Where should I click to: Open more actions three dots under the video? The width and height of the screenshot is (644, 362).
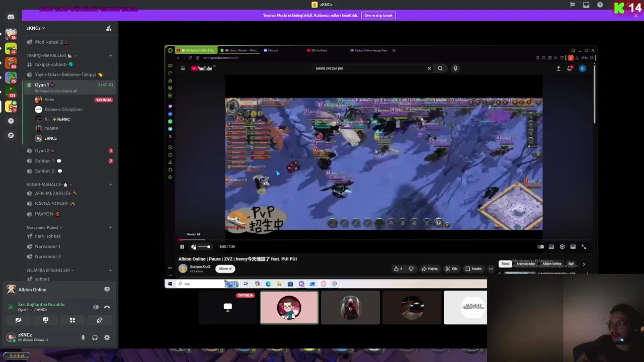(x=491, y=268)
